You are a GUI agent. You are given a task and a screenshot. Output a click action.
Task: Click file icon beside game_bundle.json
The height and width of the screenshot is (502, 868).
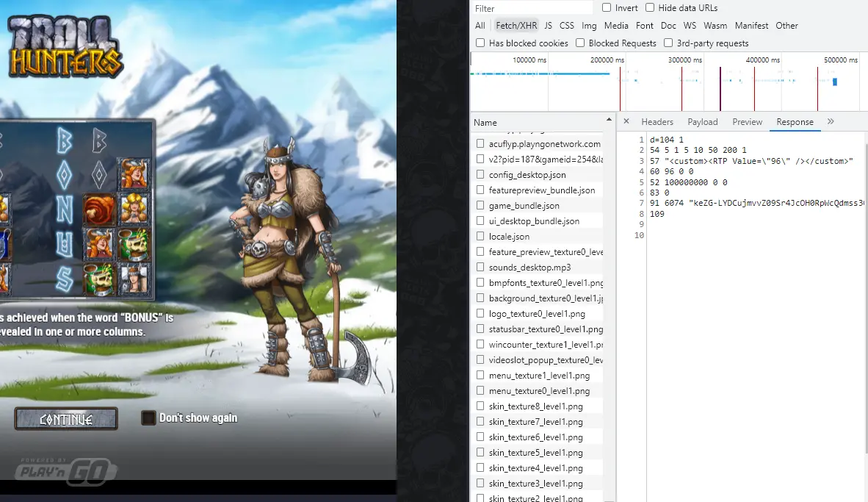tap(480, 205)
